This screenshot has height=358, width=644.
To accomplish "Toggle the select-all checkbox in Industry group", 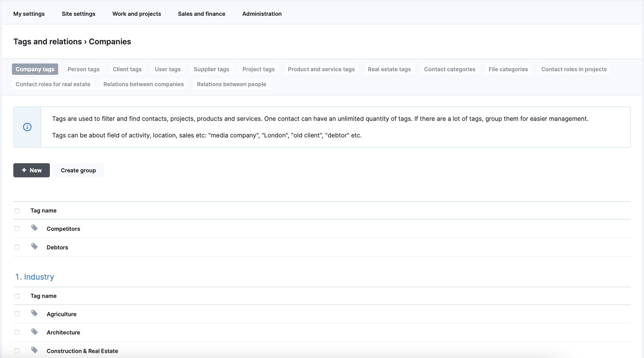I will click(x=17, y=296).
